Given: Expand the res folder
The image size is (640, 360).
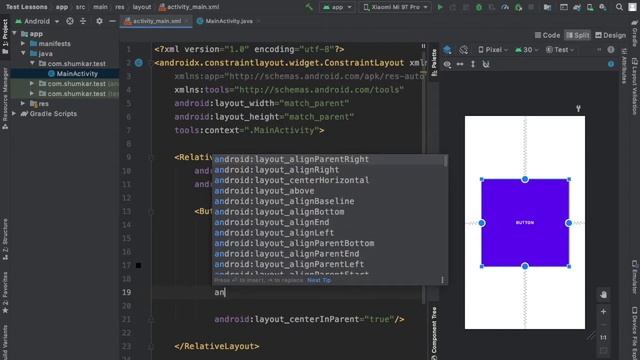Looking at the screenshot, I should [x=23, y=103].
